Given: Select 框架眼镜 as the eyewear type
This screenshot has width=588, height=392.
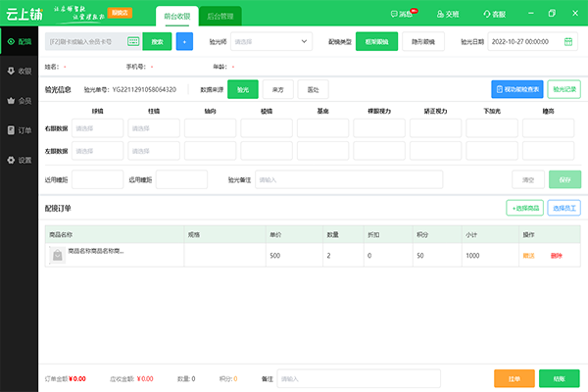Looking at the screenshot, I should pyautogui.click(x=375, y=42).
